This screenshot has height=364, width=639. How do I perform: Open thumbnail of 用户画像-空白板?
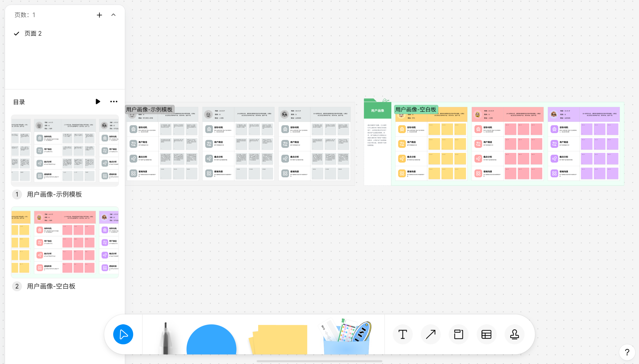click(x=65, y=242)
